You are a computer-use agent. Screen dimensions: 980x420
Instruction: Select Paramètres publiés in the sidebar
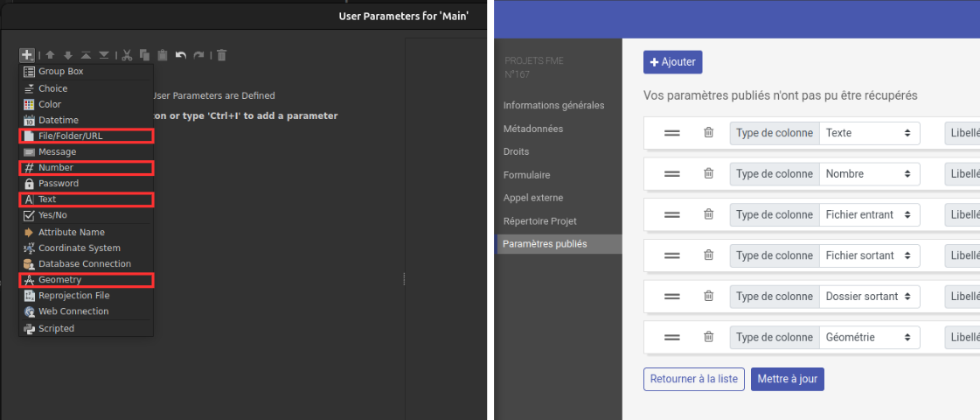click(558, 244)
